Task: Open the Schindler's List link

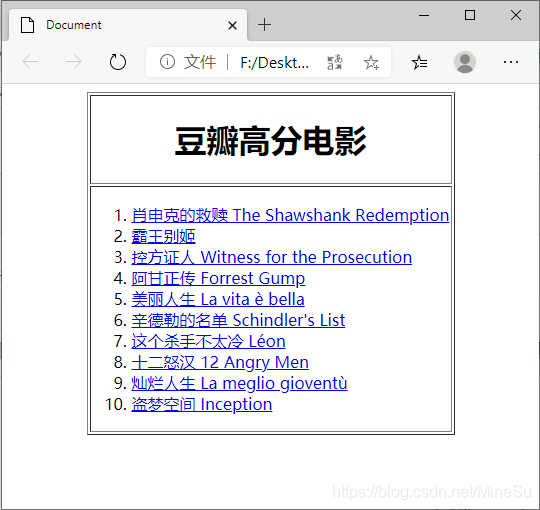Action: [x=238, y=320]
